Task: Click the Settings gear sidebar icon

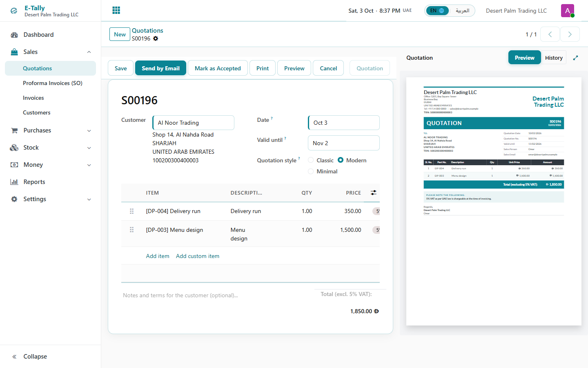Action: click(14, 199)
